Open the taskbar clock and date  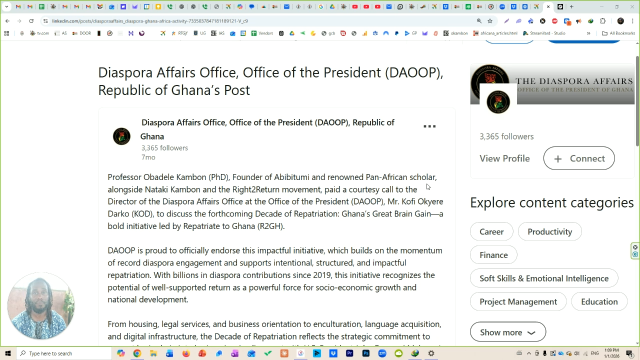click(x=612, y=353)
